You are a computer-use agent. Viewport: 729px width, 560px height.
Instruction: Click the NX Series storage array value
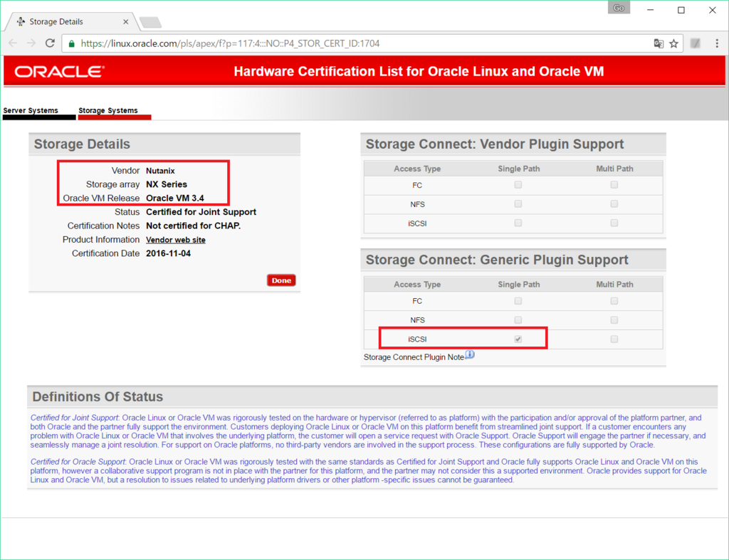coord(167,184)
